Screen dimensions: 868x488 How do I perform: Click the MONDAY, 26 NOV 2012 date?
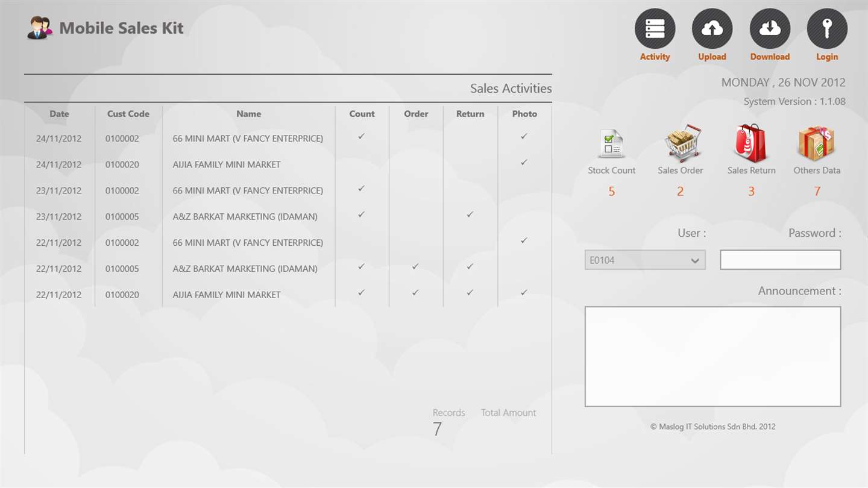(x=784, y=83)
